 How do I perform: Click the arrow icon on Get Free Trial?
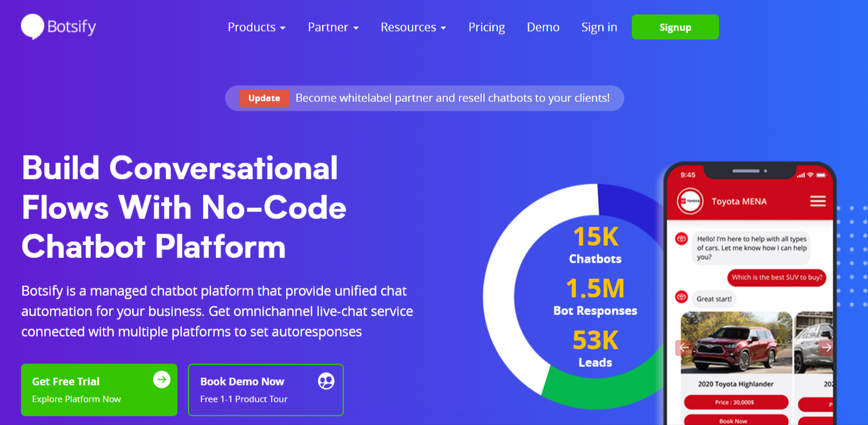point(162,380)
